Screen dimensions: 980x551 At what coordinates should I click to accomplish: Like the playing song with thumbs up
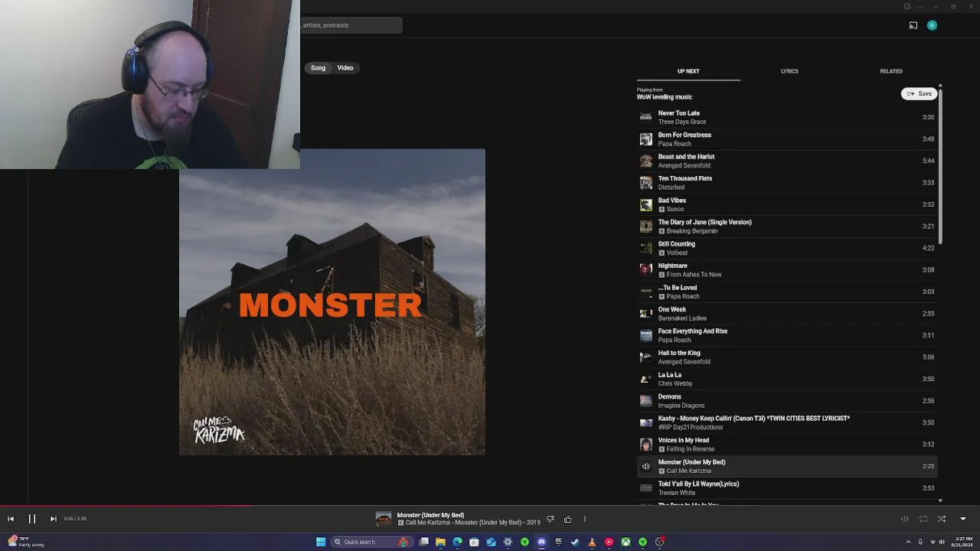point(567,520)
